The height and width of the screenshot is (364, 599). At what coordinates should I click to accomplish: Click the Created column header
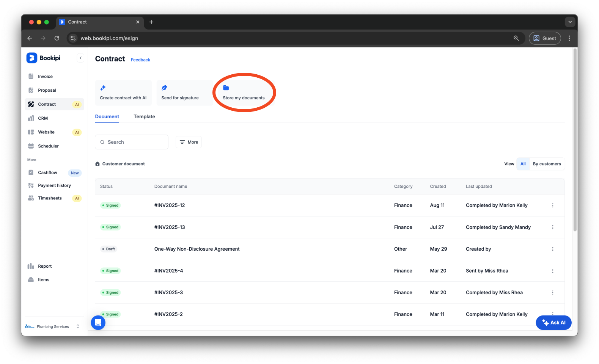click(438, 187)
